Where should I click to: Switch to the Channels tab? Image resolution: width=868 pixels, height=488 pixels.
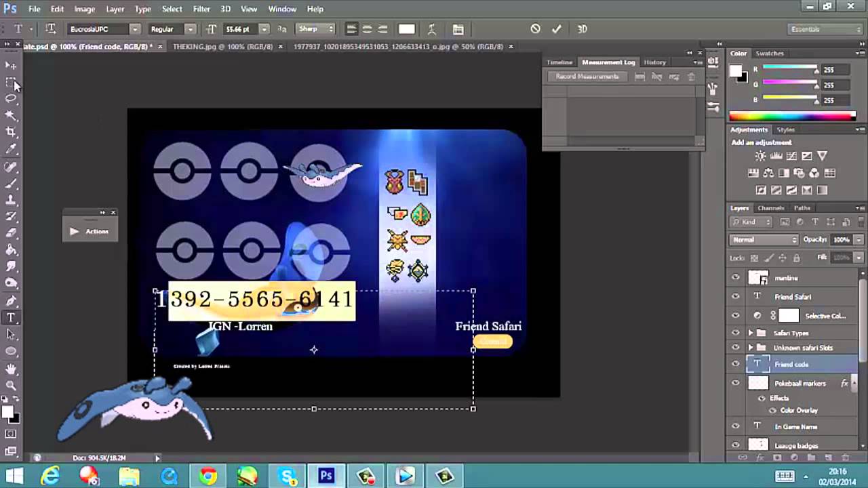tap(770, 208)
